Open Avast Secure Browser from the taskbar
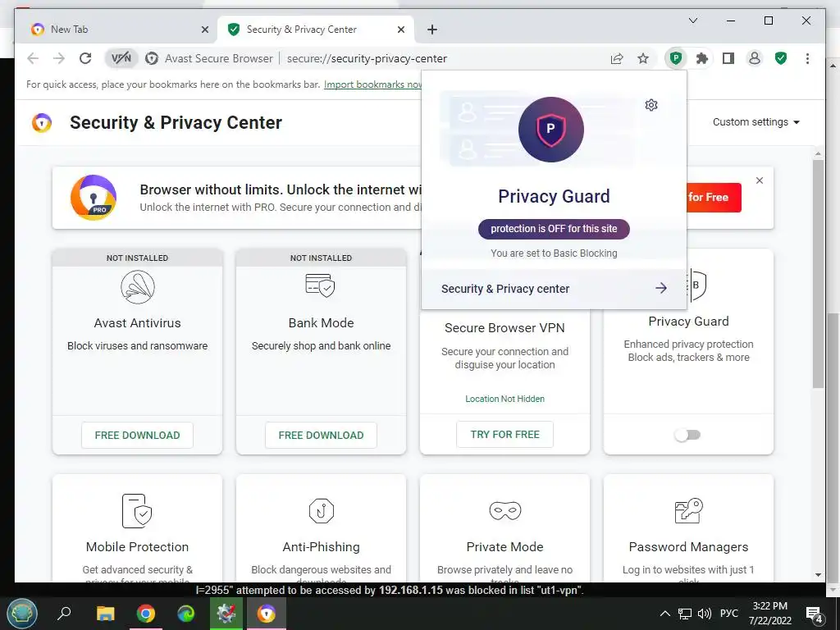840x630 pixels. 267,614
